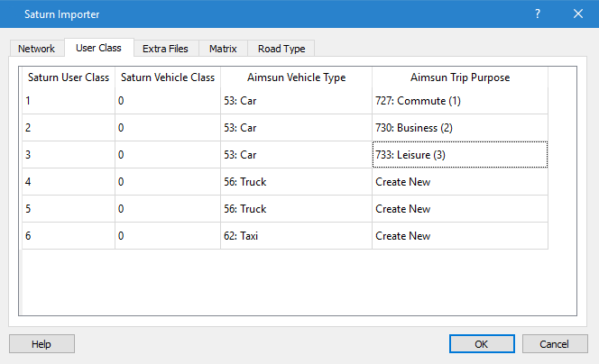Choose 53: Car vehicle type in row 1
This screenshot has width=599, height=364.
point(296,101)
